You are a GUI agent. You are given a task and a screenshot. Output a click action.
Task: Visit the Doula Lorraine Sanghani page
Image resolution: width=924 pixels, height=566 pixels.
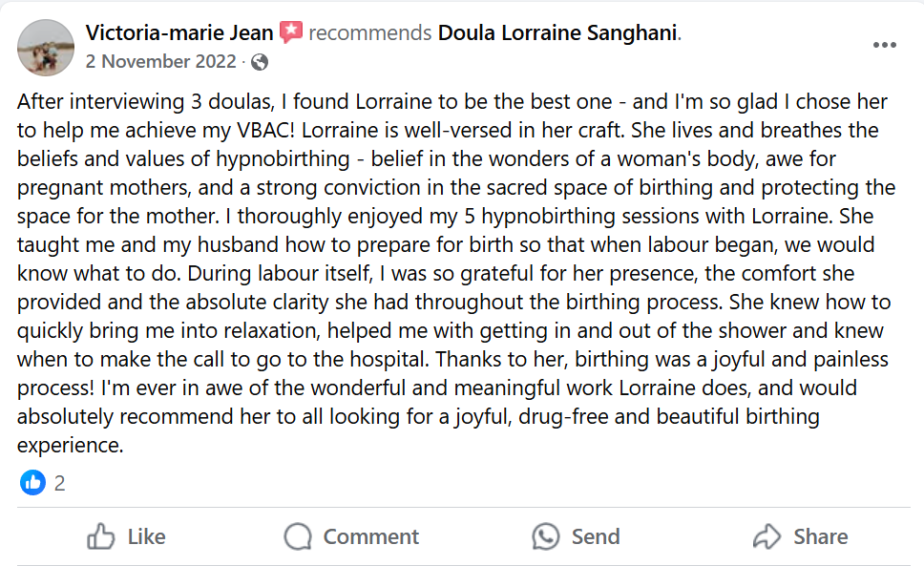pos(557,32)
